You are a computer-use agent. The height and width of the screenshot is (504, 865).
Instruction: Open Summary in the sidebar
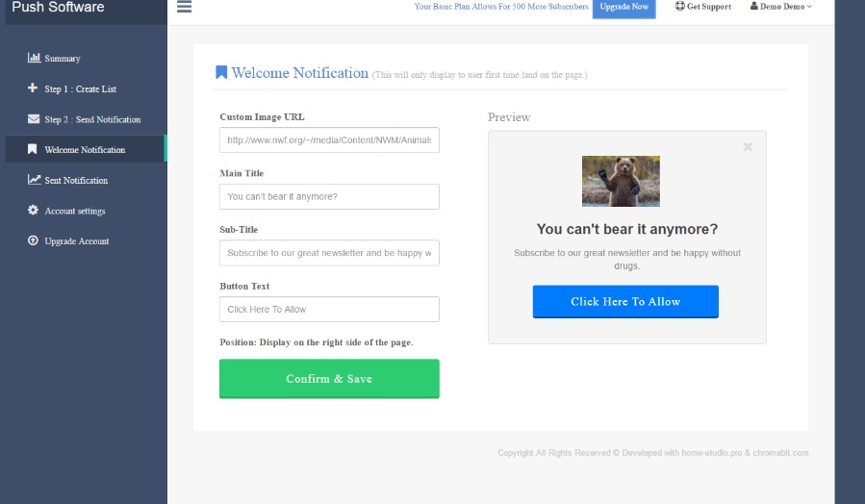63,58
